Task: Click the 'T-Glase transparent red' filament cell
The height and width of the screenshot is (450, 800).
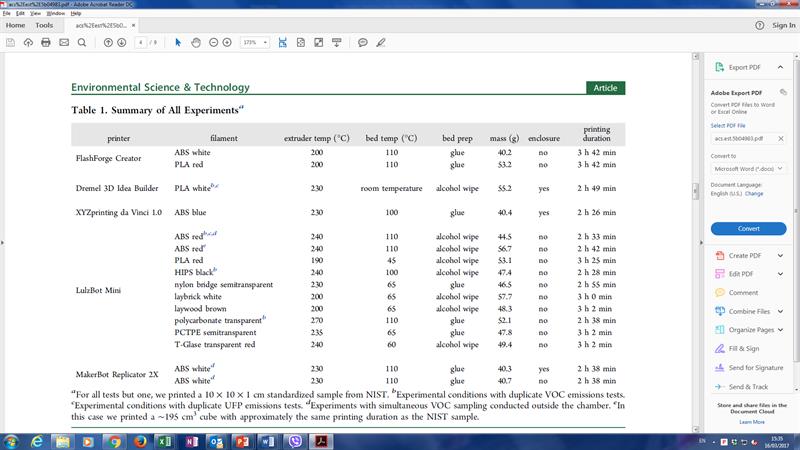Action: 215,344
